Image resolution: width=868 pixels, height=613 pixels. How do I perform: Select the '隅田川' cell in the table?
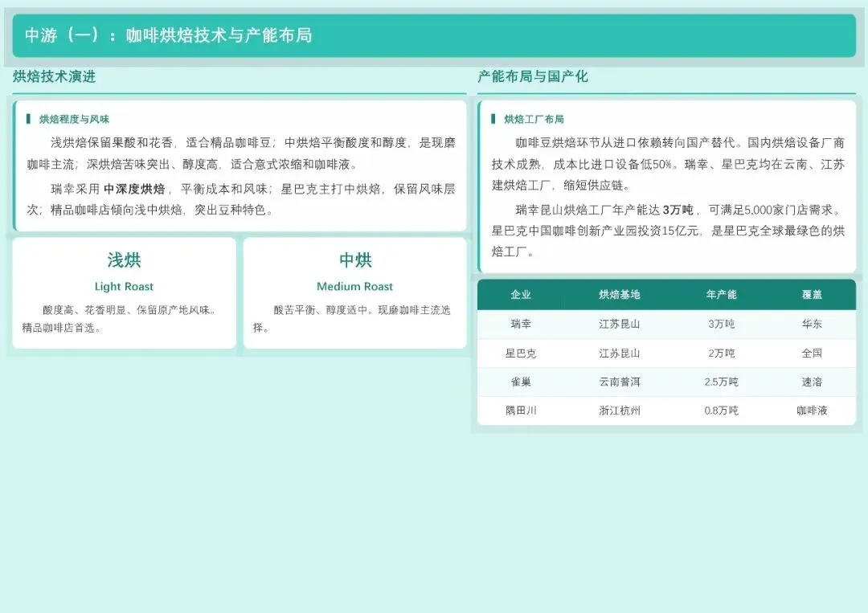tap(520, 411)
